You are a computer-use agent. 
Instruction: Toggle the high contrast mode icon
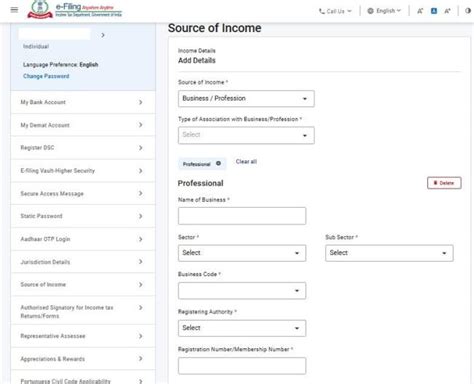[468, 11]
